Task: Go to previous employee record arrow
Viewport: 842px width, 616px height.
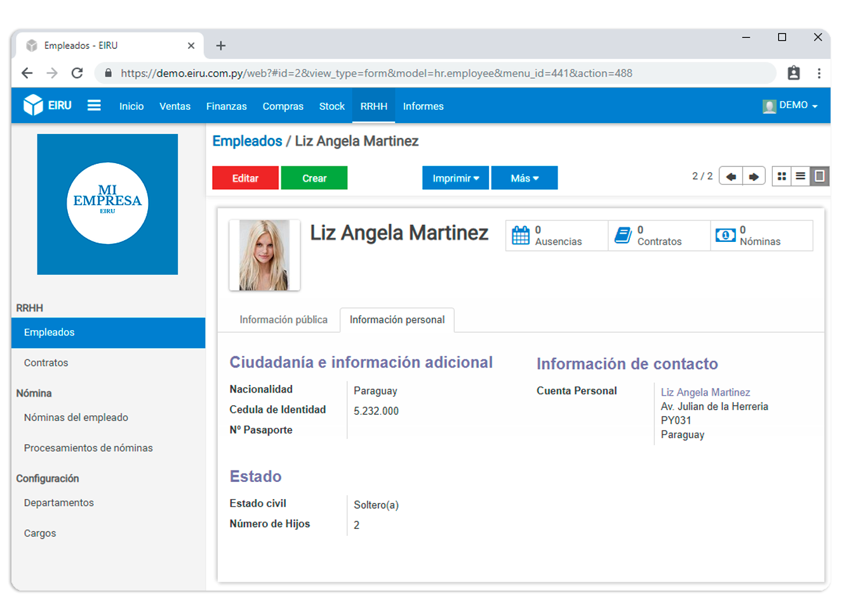Action: click(x=731, y=176)
